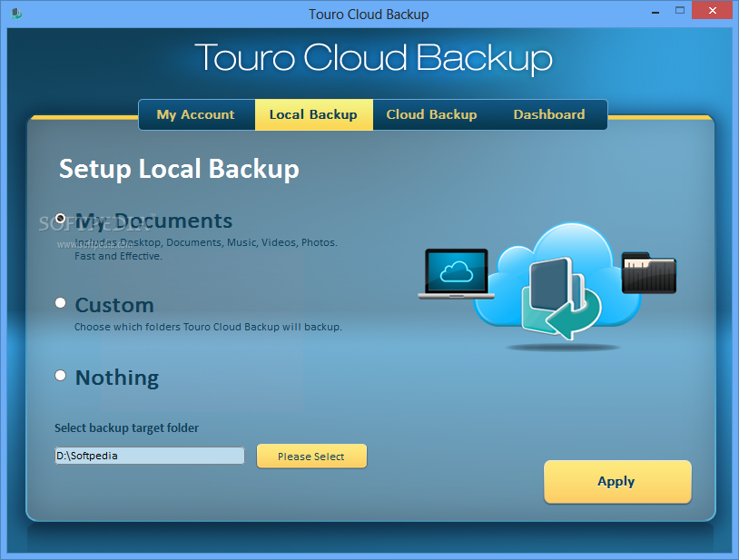Click the Setup Local Backup heading
Screen dimensions: 739x560
[x=178, y=170]
